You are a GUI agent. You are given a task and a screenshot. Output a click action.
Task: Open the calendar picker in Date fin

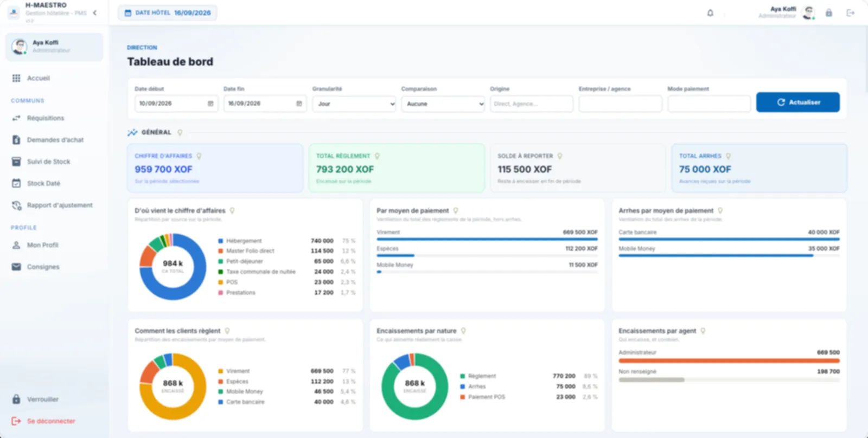[299, 104]
